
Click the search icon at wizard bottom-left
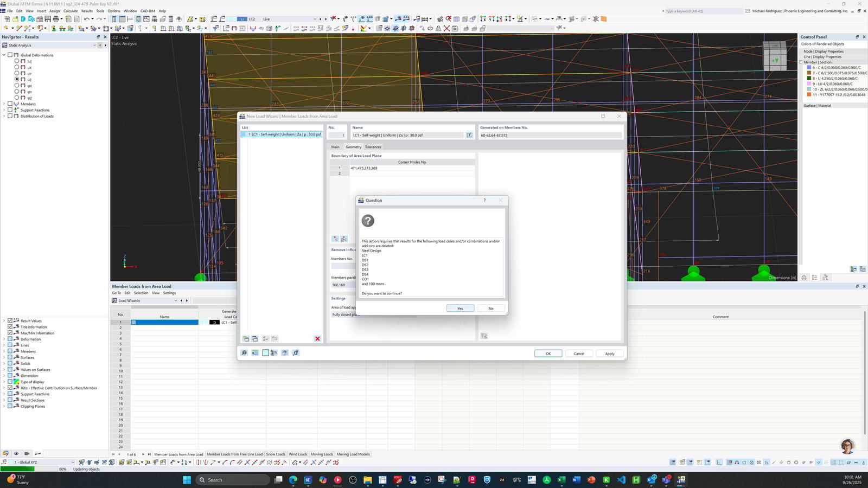click(244, 353)
